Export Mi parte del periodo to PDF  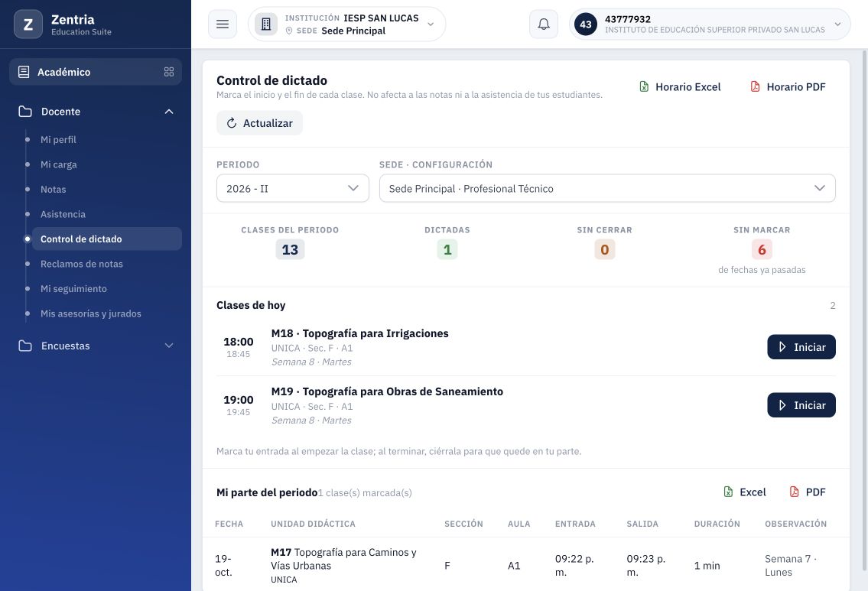(808, 492)
